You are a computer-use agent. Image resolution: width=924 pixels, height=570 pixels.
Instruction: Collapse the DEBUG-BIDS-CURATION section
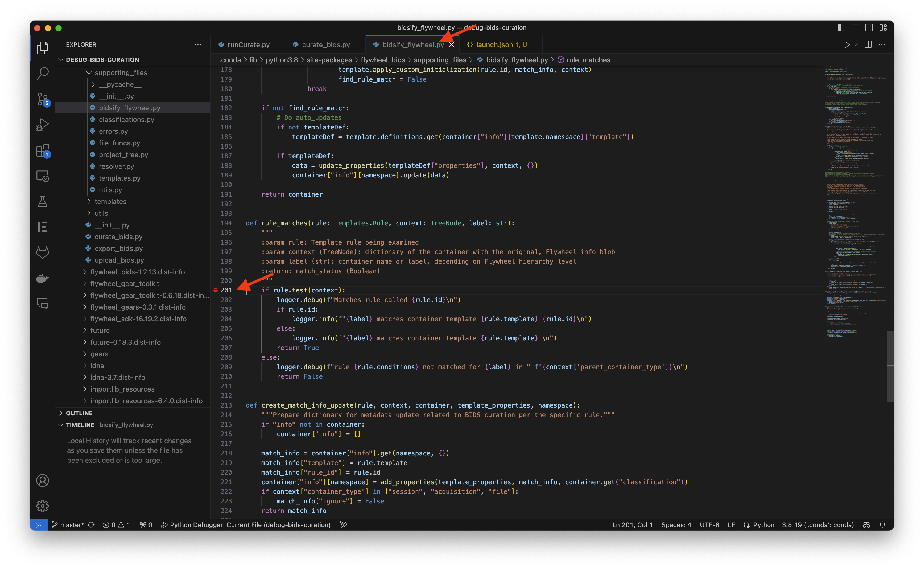pos(61,60)
